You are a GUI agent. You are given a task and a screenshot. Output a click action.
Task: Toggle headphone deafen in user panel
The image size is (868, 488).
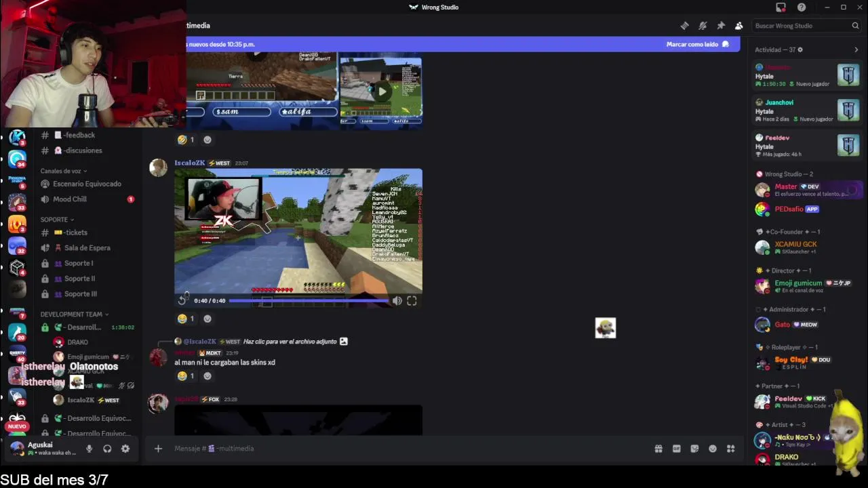(107, 449)
